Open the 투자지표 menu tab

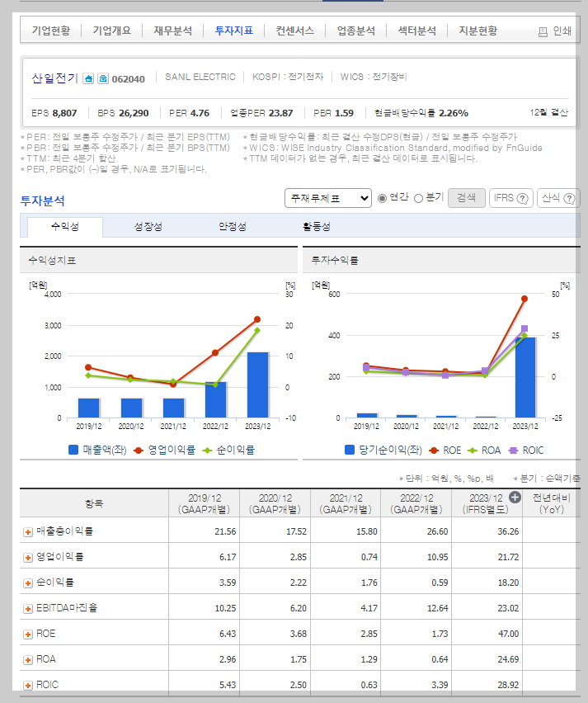coord(234,31)
